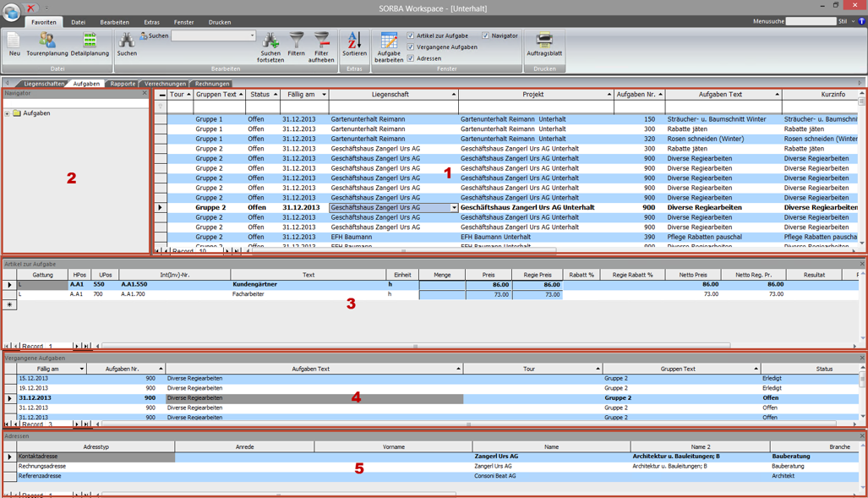Toggle the Adressen checkbox
868x498 pixels.
tap(411, 58)
